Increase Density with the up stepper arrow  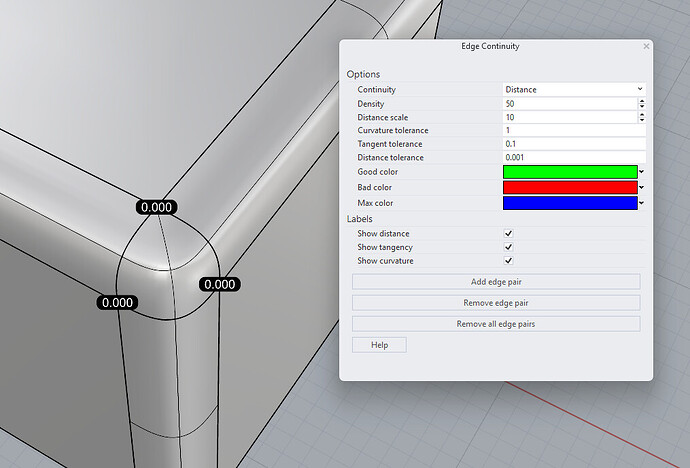point(642,101)
